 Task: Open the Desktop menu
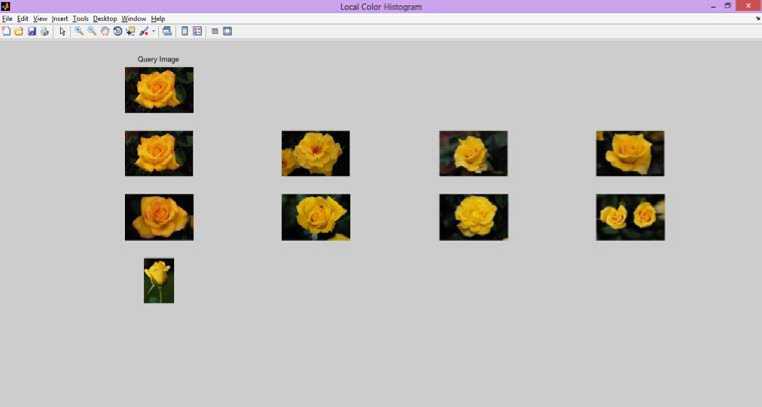pyautogui.click(x=105, y=18)
